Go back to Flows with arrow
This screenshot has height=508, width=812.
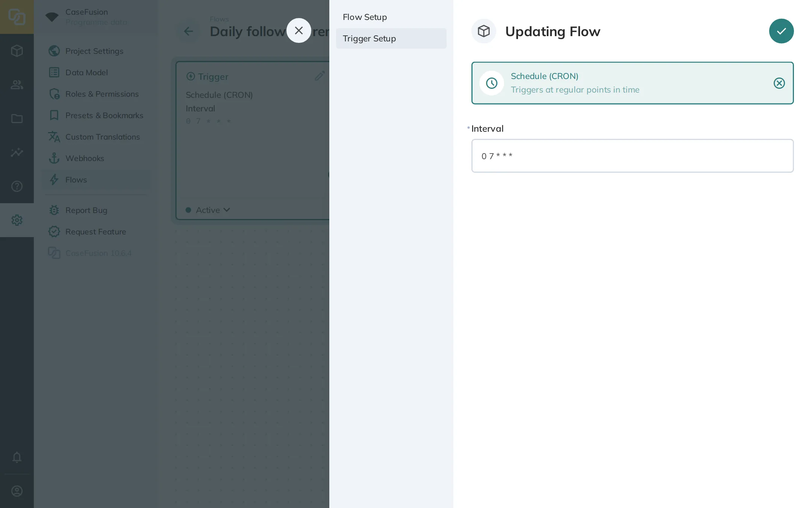coord(188,31)
